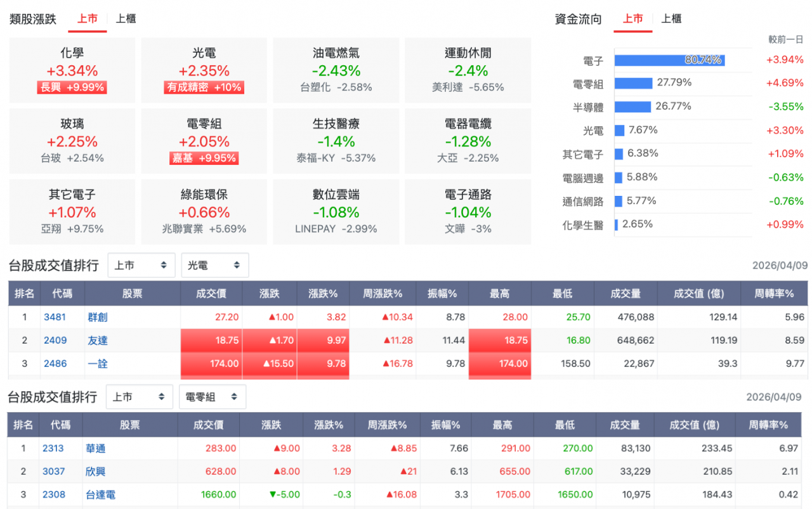The width and height of the screenshot is (812, 509).
Task: Click the 半導體 26.77% fund flow bar
Action: pos(633,106)
